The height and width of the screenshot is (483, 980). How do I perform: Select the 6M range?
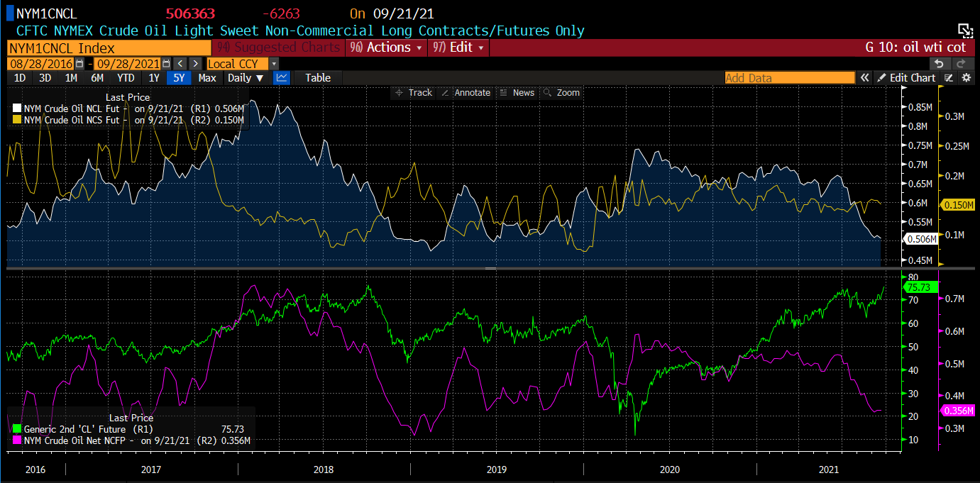(x=97, y=78)
